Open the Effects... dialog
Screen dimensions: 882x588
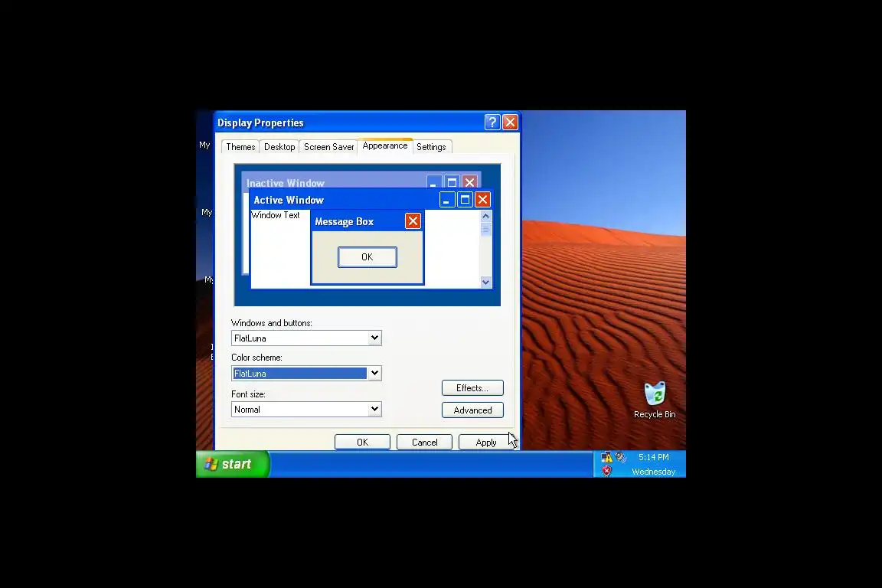[472, 387]
